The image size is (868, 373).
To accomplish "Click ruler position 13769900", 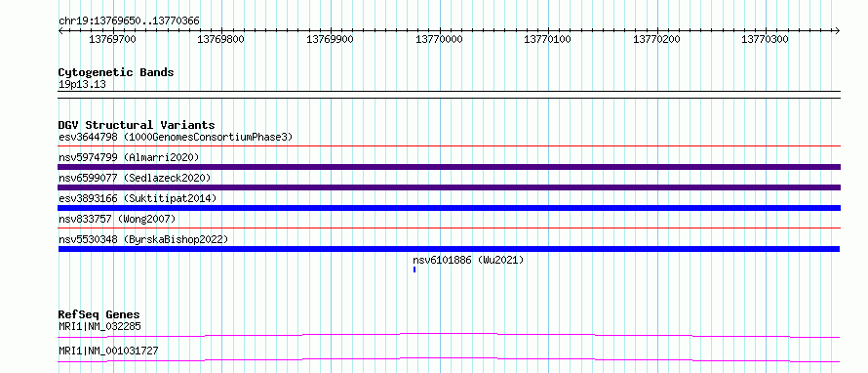I will coord(330,39).
